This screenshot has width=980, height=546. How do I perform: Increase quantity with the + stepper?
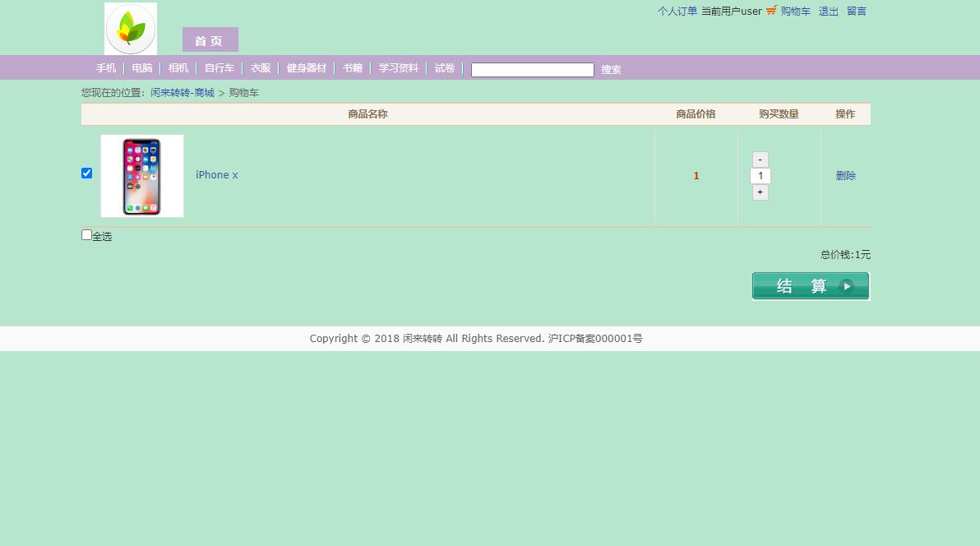[760, 192]
